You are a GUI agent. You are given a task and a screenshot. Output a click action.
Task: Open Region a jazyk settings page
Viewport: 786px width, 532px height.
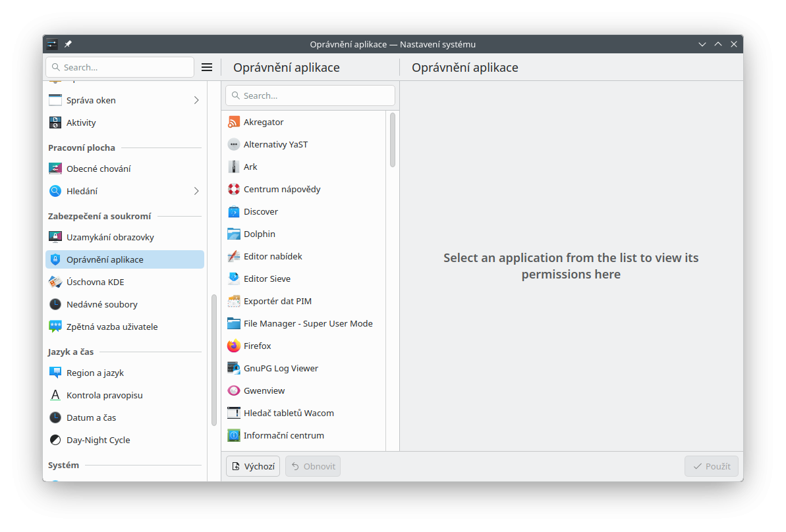coord(95,373)
